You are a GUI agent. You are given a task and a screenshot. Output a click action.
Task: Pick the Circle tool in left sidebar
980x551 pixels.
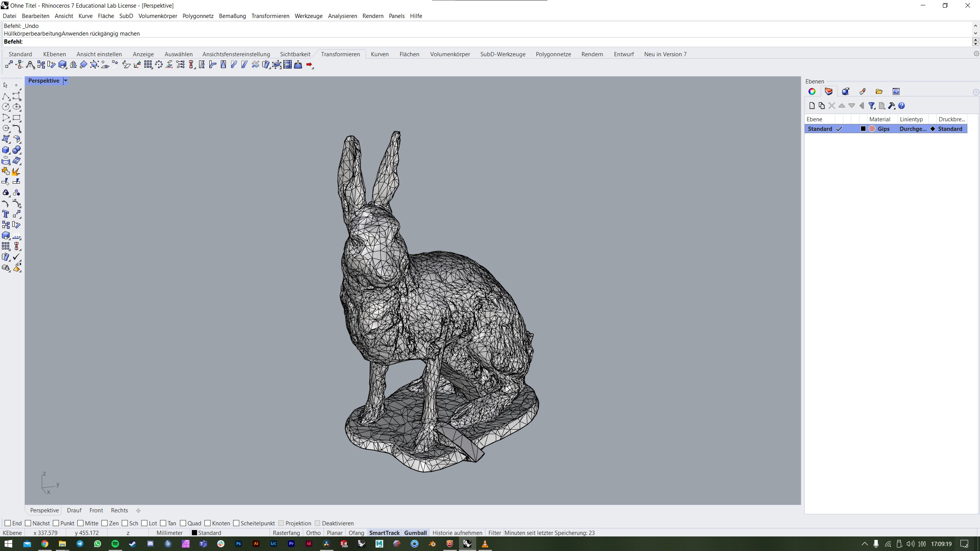(x=6, y=107)
